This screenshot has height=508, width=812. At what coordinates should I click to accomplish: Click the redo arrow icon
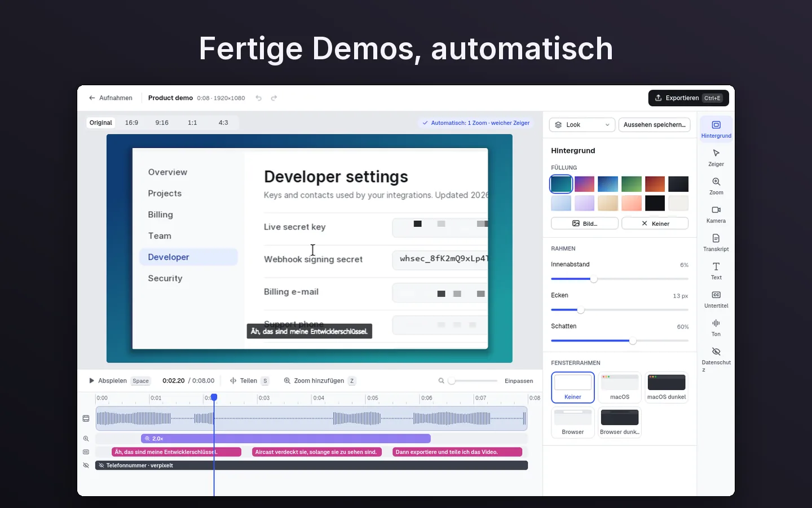(x=274, y=98)
